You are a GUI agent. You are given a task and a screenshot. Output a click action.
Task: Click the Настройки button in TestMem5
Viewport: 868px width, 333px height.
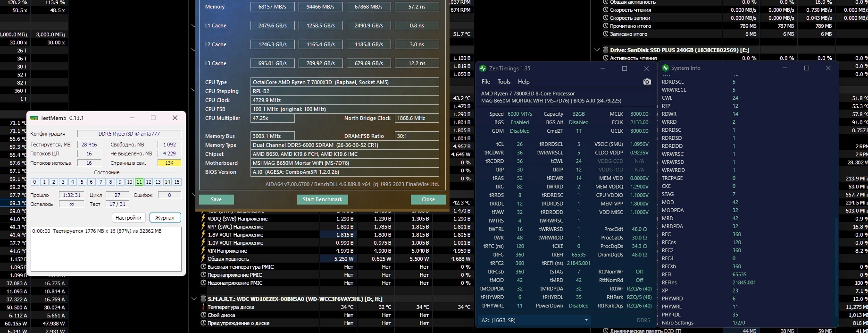pos(128,218)
